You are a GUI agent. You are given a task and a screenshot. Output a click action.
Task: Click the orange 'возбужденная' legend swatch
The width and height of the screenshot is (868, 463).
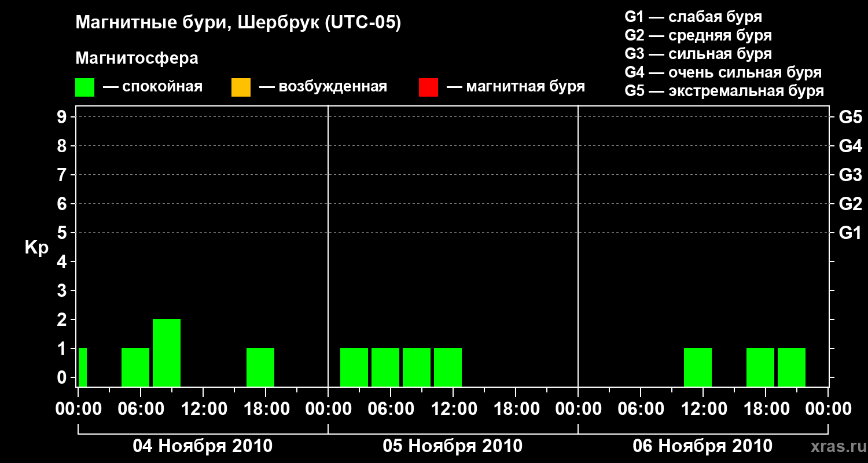tap(241, 87)
